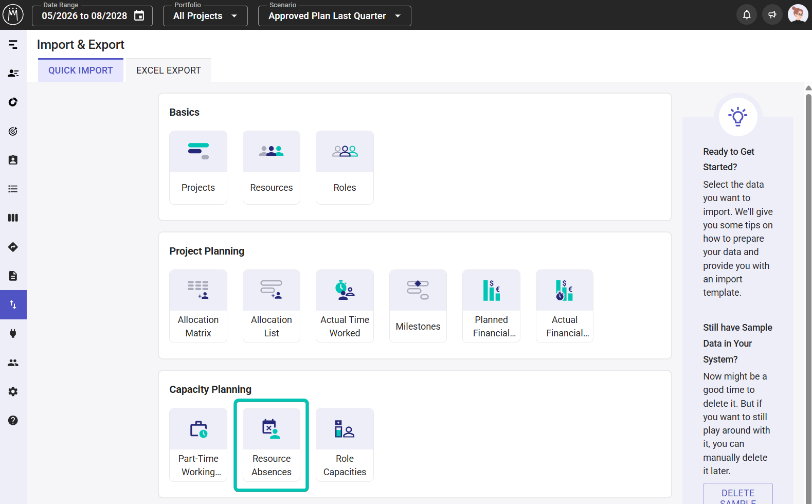Click the lightbulb tip icon
The width and height of the screenshot is (812, 504).
(x=738, y=116)
